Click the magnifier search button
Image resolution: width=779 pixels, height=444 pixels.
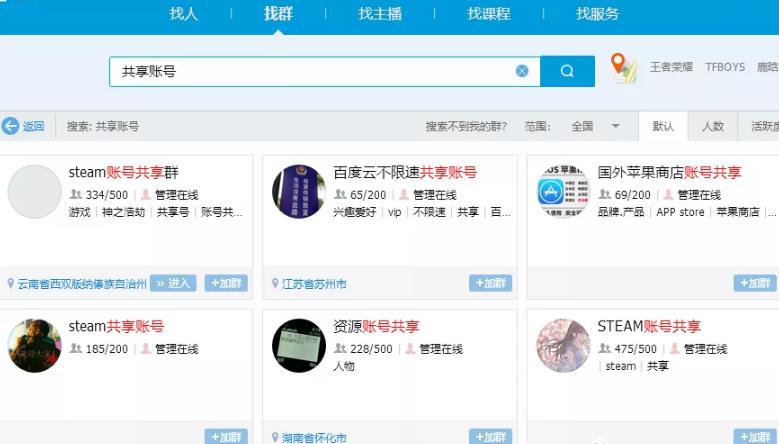[x=567, y=71]
